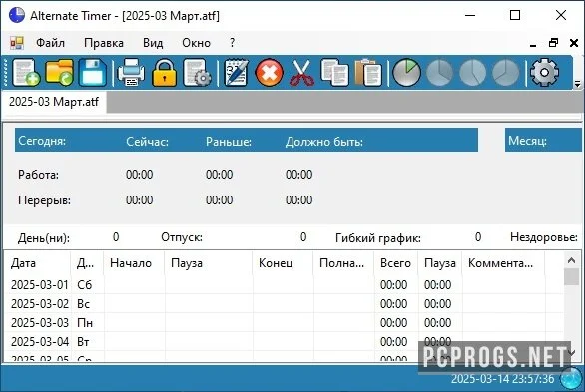Click Всего value in 2025-03-01 row

click(393, 285)
